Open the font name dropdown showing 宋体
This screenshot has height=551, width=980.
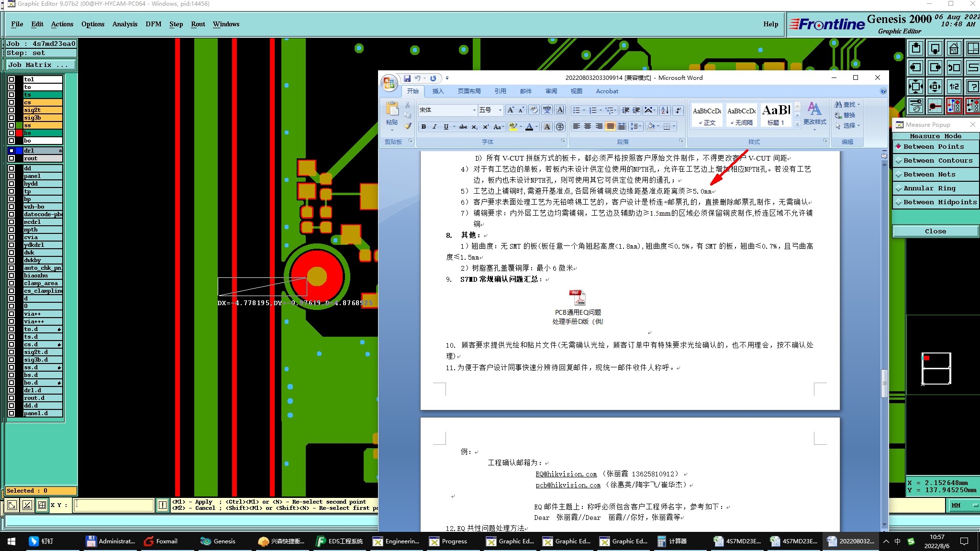pyautogui.click(x=474, y=110)
